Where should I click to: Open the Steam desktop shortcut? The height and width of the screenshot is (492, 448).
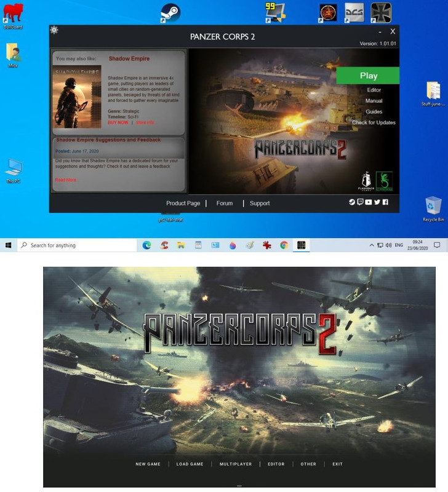(170, 13)
